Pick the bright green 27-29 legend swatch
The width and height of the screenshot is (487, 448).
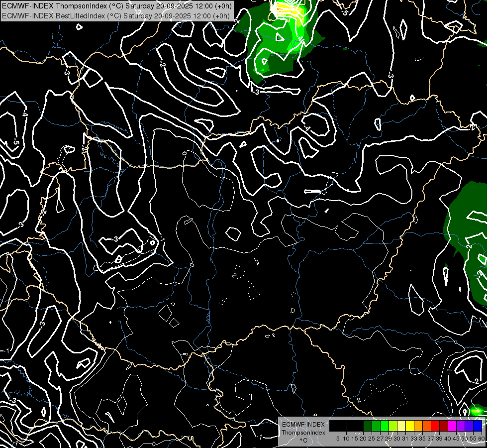[384, 426]
